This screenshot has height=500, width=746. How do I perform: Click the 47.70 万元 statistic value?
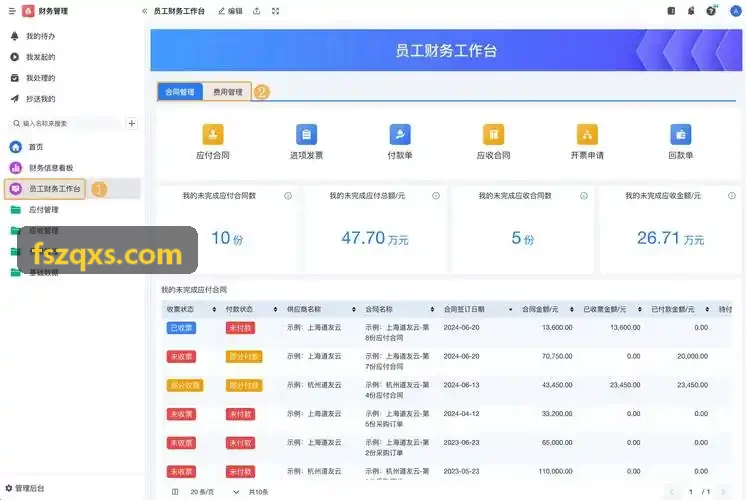point(374,238)
